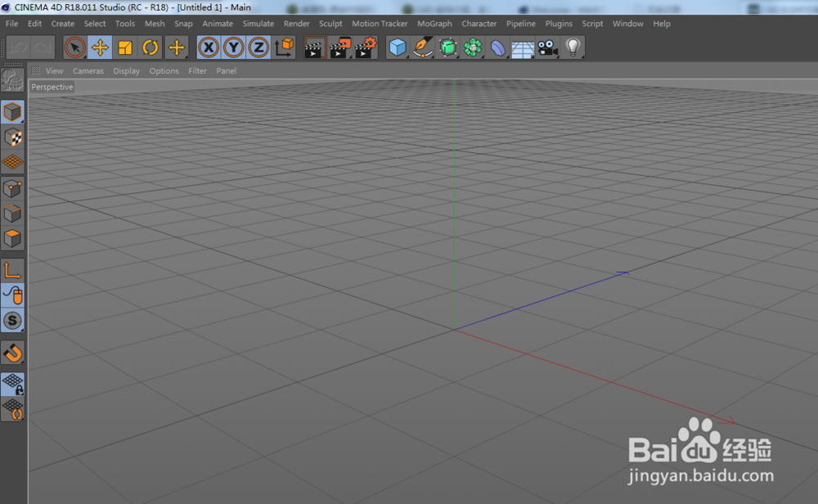This screenshot has width=818, height=504.
Task: Open the Simulate menu
Action: (x=258, y=24)
